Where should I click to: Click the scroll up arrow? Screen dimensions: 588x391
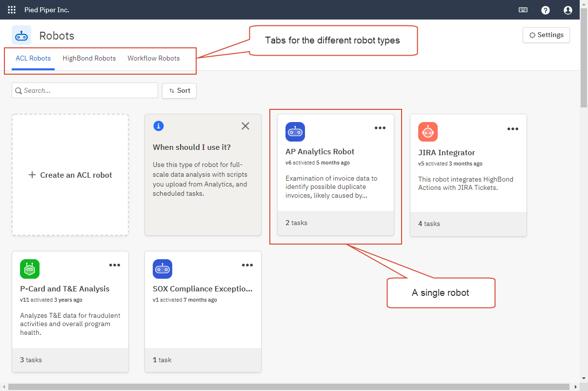point(584,3)
